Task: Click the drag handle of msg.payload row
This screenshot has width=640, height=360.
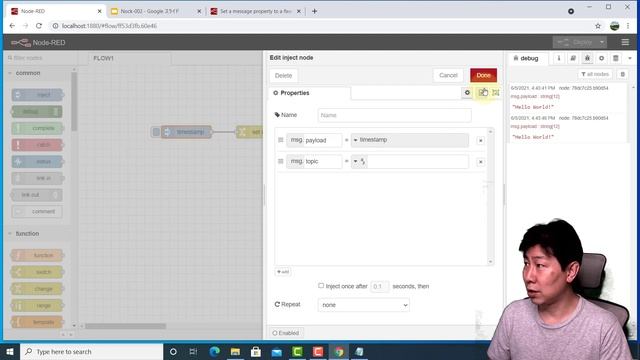Action: point(280,140)
